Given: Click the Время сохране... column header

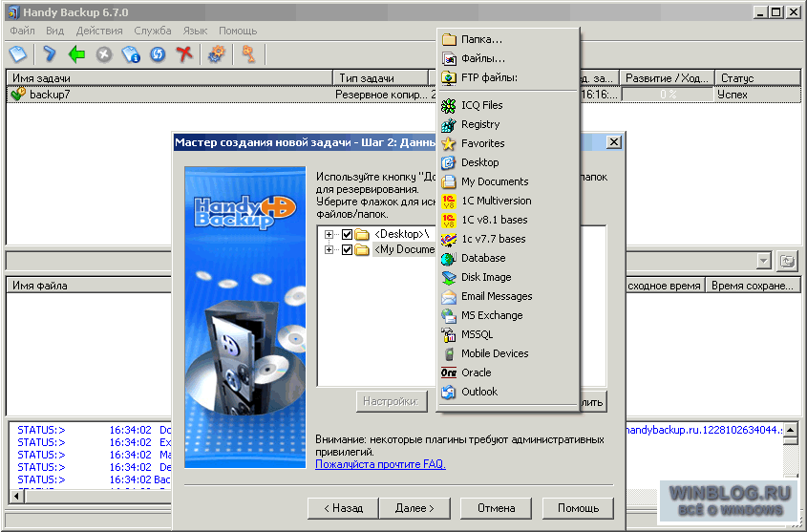Looking at the screenshot, I should pos(753,286).
